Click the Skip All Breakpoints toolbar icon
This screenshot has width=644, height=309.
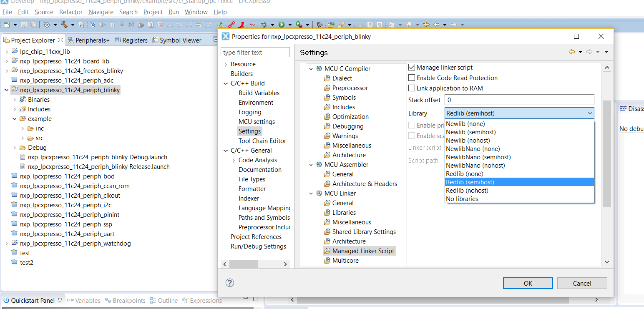point(93,25)
